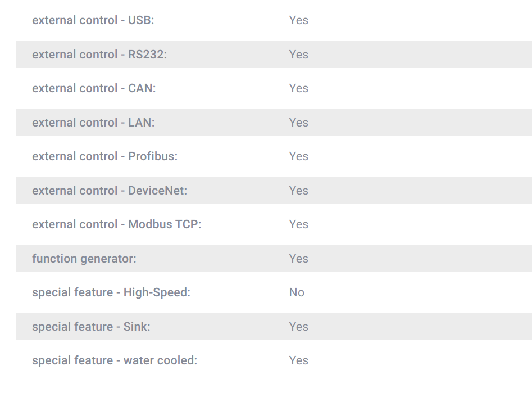The height and width of the screenshot is (406, 532).
Task: Click the 'external control - Modbus TCP:' label
Action: [x=117, y=224]
